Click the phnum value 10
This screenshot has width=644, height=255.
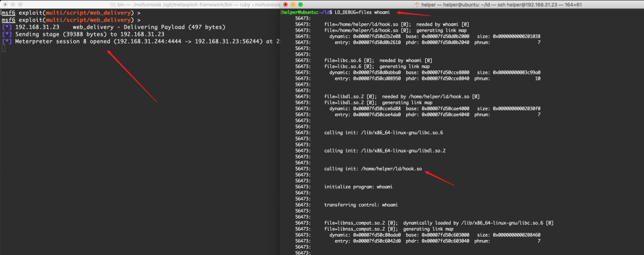click(538, 79)
